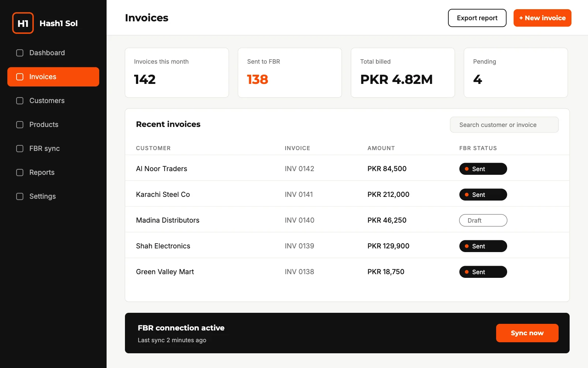Open the Products section label
588x368 pixels.
(x=44, y=125)
